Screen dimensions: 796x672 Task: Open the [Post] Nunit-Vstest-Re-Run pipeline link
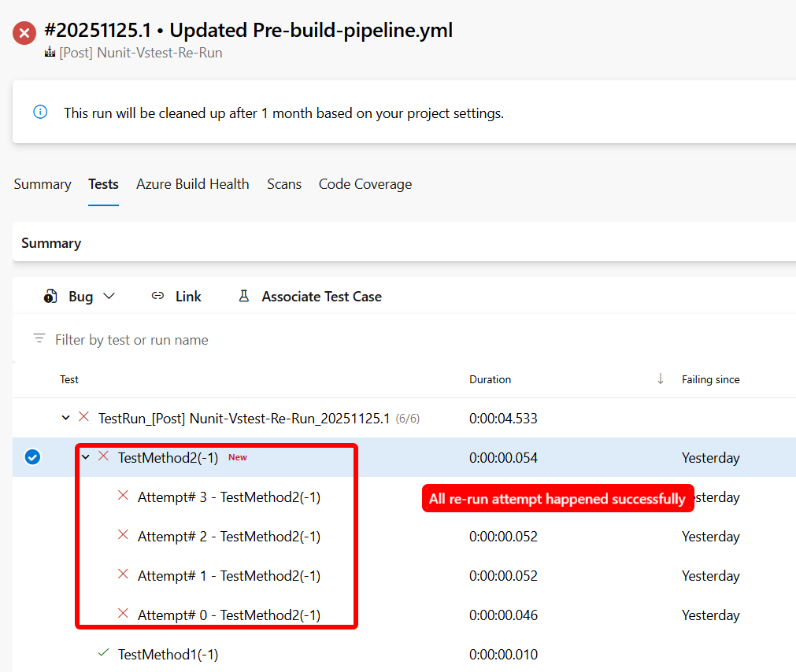[x=140, y=54]
